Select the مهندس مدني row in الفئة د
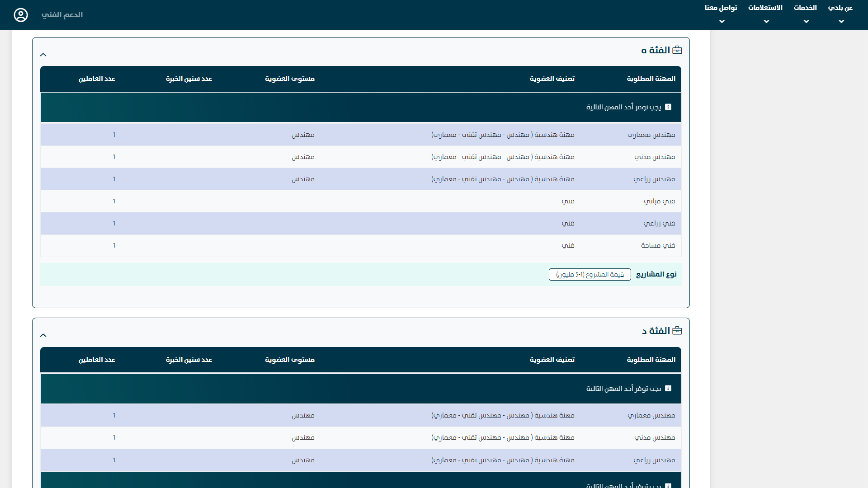Image resolution: width=868 pixels, height=488 pixels. (654, 437)
